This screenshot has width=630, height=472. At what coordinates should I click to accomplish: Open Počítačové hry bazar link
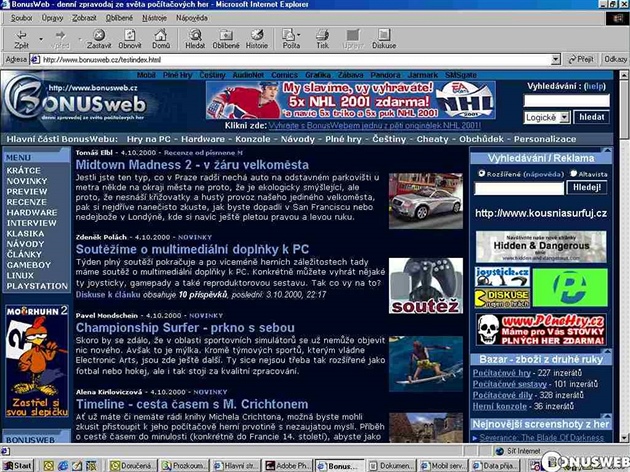(x=501, y=373)
